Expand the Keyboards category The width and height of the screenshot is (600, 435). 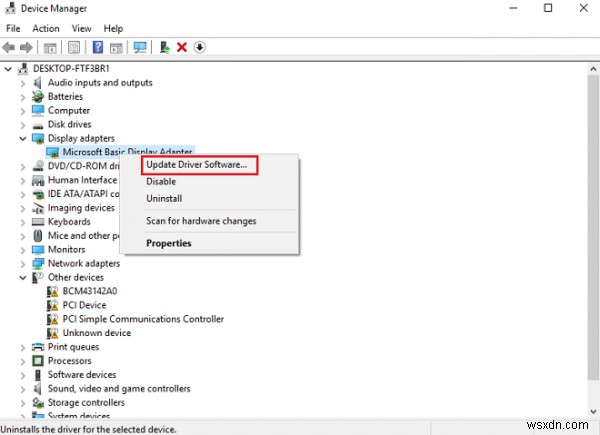point(23,222)
